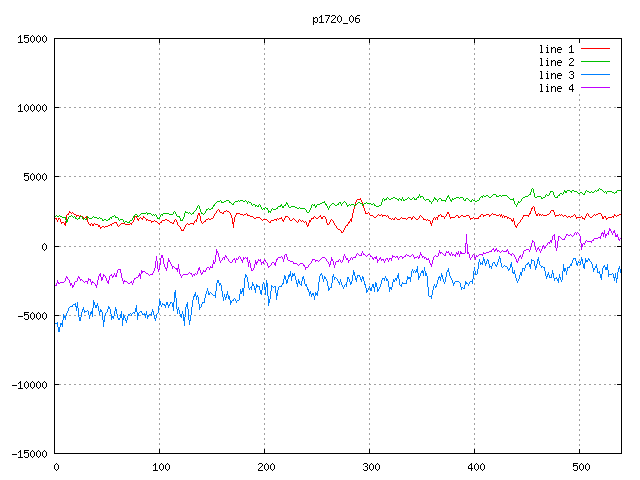Select the 'line 1' legend label

(556, 49)
